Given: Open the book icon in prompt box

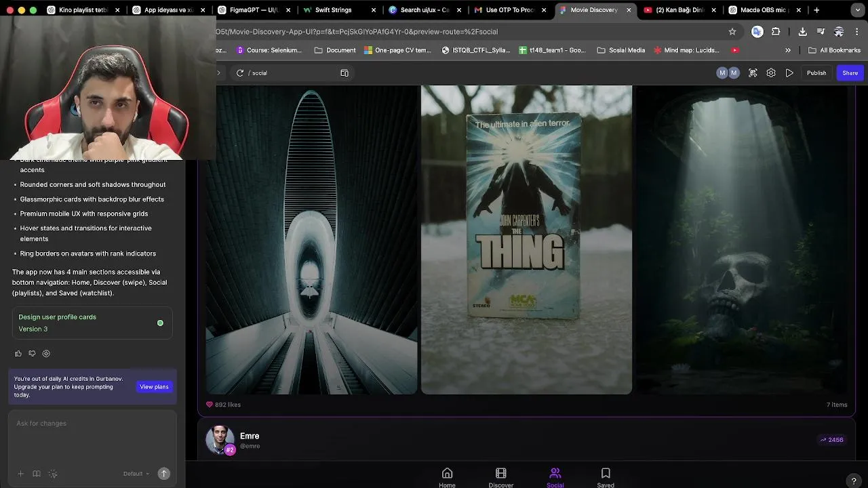Looking at the screenshot, I should [x=37, y=474].
